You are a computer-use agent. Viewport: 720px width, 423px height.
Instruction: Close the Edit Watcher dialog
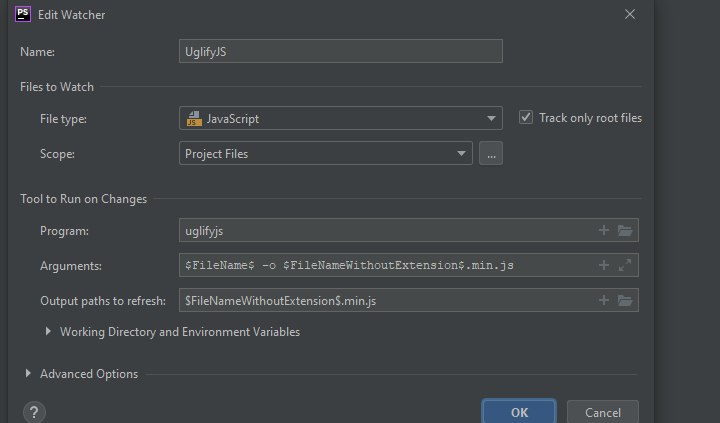(629, 15)
